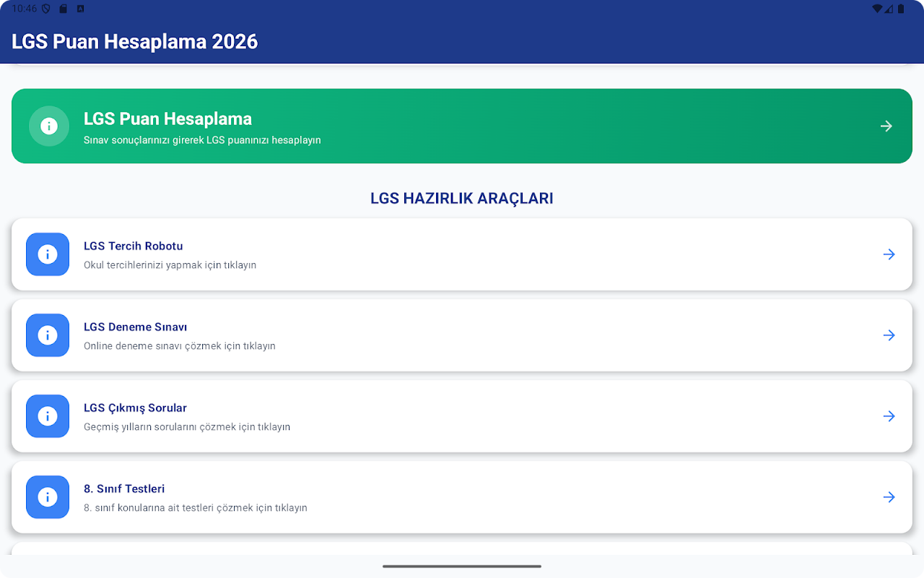This screenshot has width=924, height=578.
Task: Tap 'Okul tercihlerinizi yapmak için tıklayın'
Action: click(x=170, y=265)
